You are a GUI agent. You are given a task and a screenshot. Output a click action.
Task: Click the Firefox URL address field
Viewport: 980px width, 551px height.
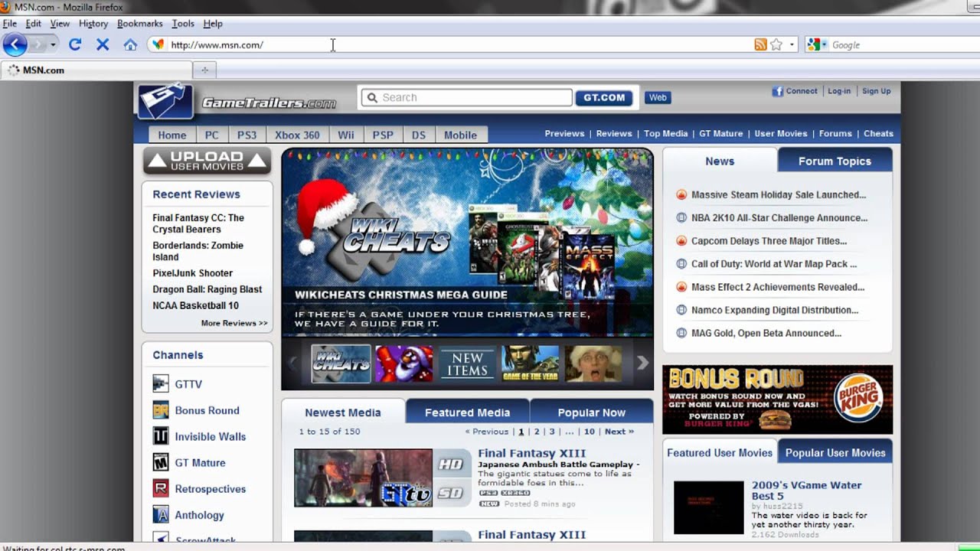pos(459,45)
